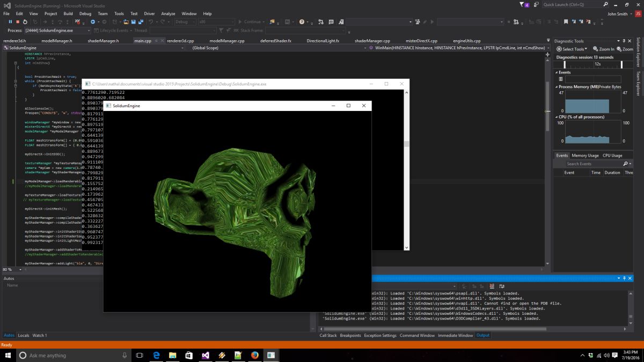
Task: Collapse the Events graph section
Action: pos(556,72)
